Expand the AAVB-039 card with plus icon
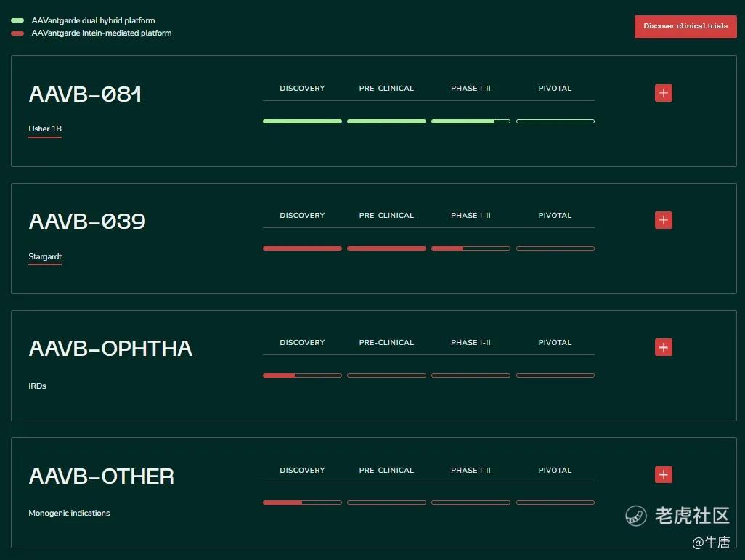 (x=663, y=220)
